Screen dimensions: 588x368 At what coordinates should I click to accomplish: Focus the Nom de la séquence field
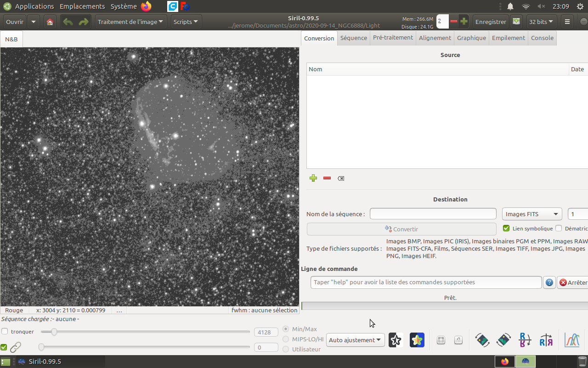[x=433, y=214]
